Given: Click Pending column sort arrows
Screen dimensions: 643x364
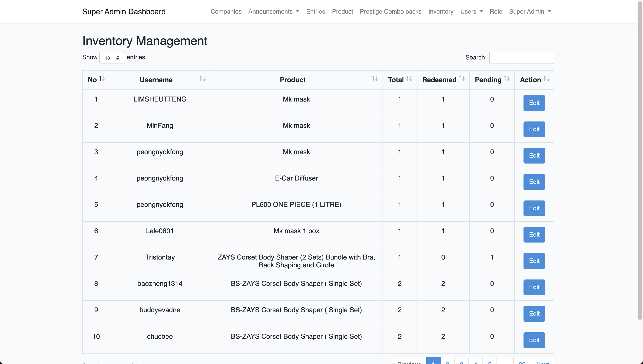Looking at the screenshot, I should click(x=507, y=79).
